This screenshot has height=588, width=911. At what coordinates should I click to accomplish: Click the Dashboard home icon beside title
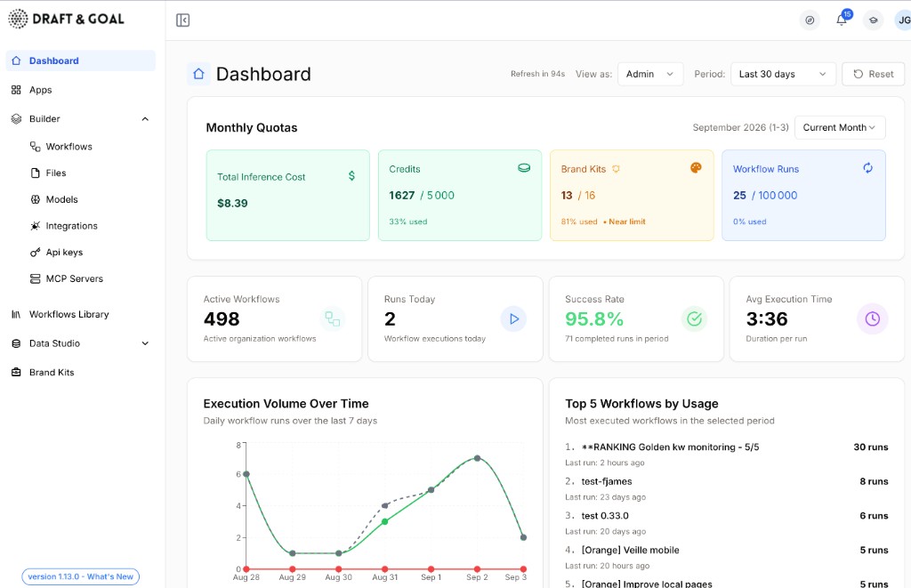coord(198,74)
